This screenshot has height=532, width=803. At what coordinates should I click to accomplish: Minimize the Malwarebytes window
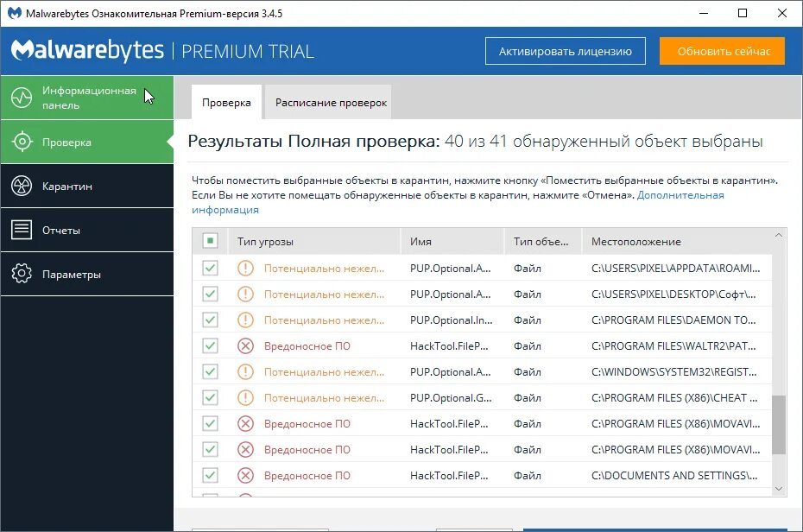[x=704, y=13]
